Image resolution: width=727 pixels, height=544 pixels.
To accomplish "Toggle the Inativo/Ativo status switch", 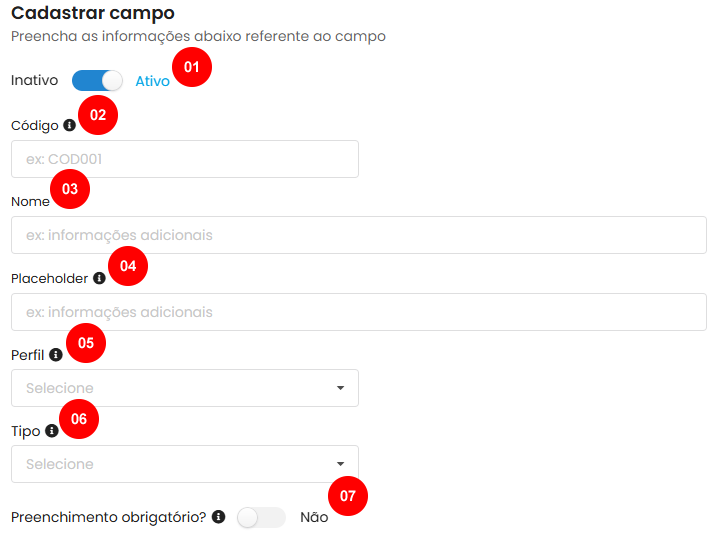I will (x=97, y=81).
